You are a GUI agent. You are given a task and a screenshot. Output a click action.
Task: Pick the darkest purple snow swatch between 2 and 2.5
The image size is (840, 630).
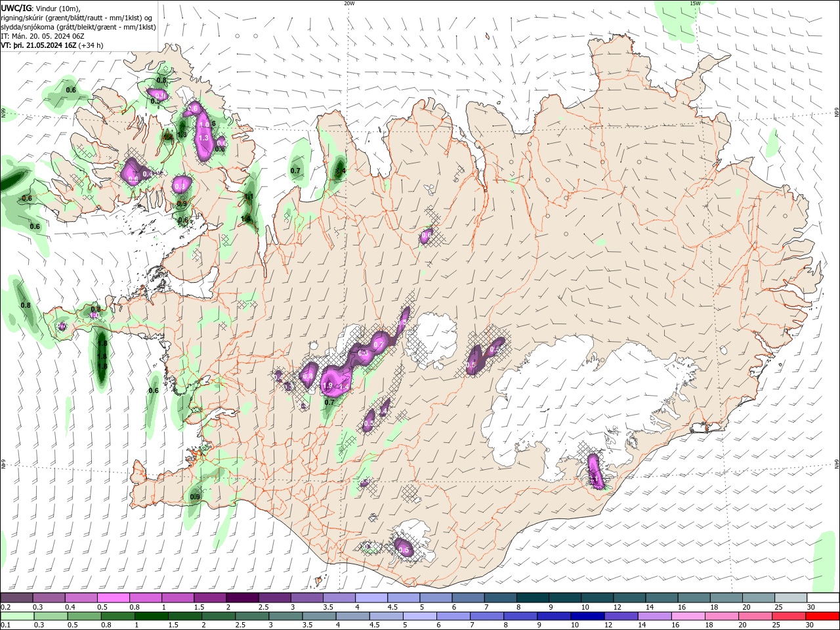pos(241,598)
